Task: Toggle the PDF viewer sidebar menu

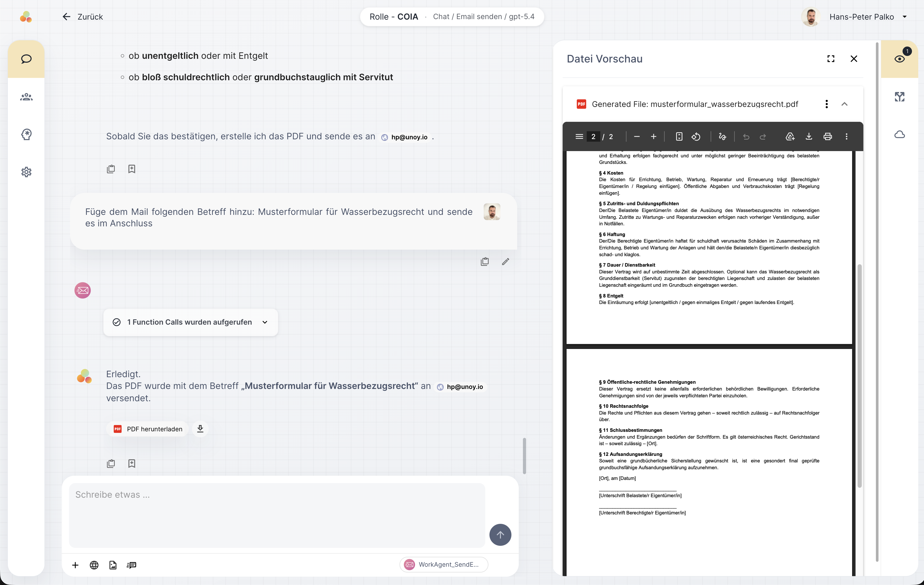Action: 579,136
